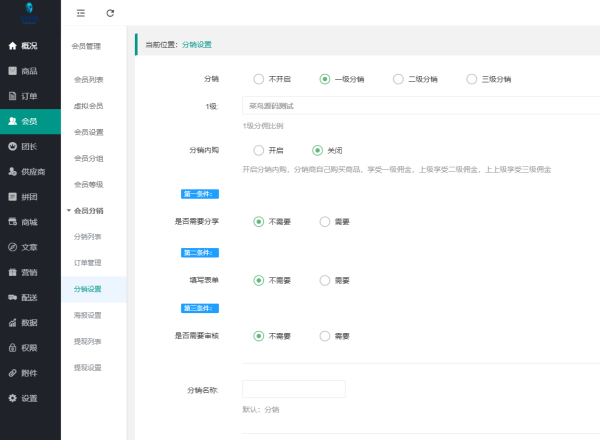Screen dimensions: 600x440
Task: Open 提现设置 submenu item
Action: pyautogui.click(x=88, y=368)
